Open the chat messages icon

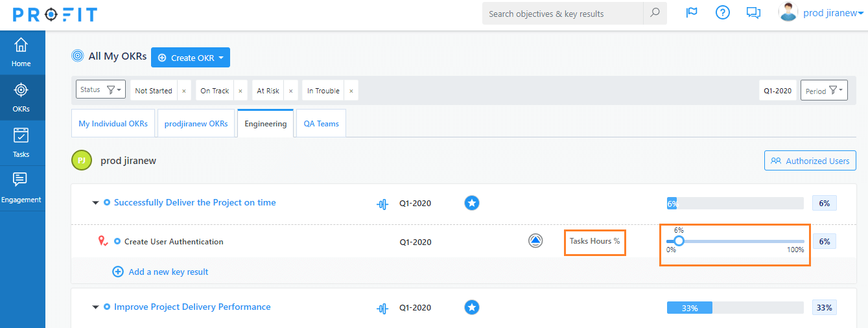[753, 13]
